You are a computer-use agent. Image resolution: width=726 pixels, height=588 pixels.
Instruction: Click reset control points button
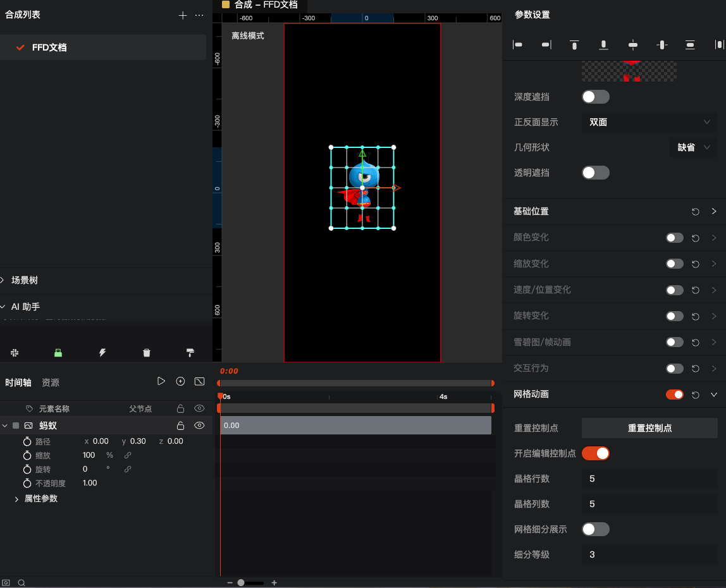(x=649, y=428)
